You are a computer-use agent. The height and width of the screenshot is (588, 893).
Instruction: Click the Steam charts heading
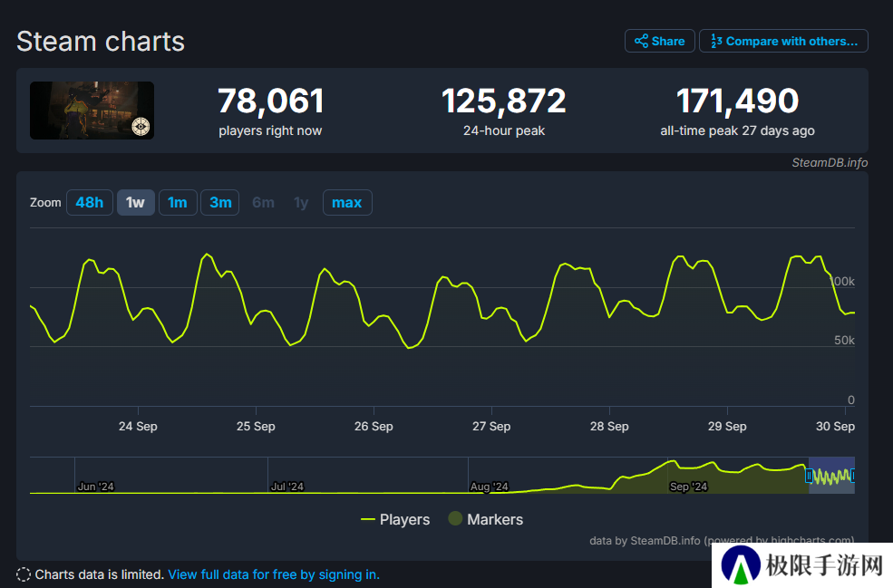click(x=101, y=42)
